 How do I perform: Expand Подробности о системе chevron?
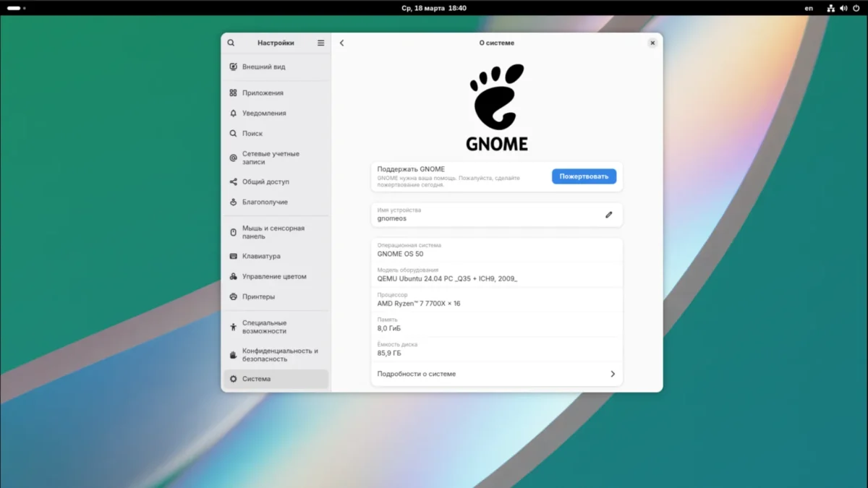click(x=613, y=374)
